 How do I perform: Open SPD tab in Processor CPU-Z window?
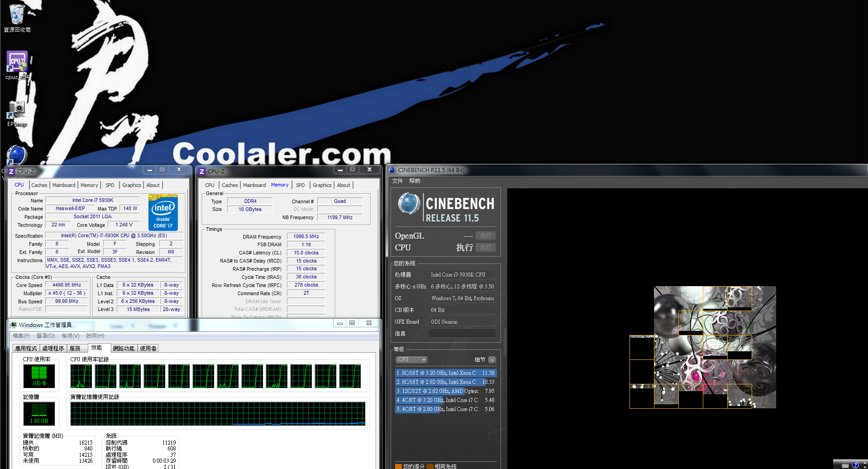click(x=110, y=185)
